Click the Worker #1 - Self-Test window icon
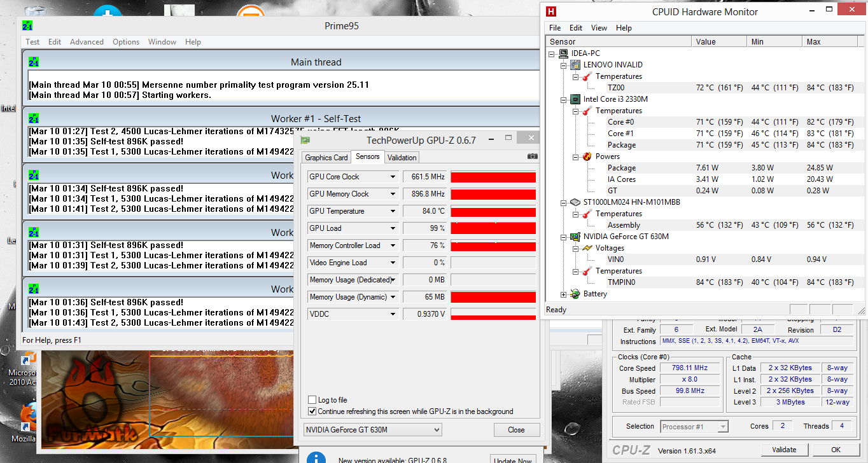 34,118
